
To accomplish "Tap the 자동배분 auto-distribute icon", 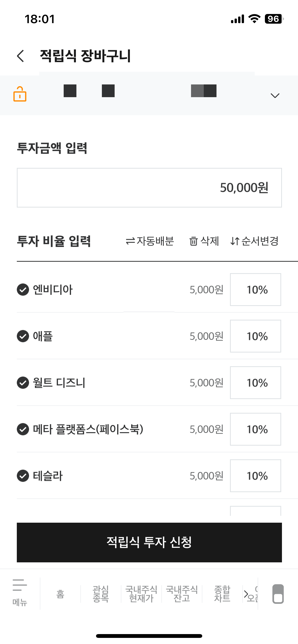I will [130, 241].
